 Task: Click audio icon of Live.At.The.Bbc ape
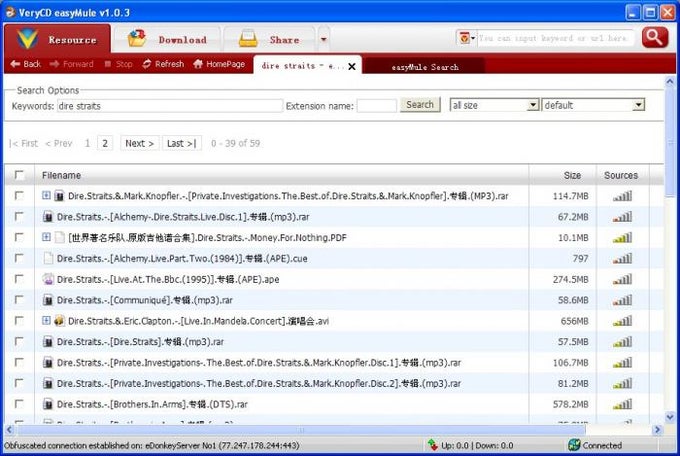pos(48,279)
